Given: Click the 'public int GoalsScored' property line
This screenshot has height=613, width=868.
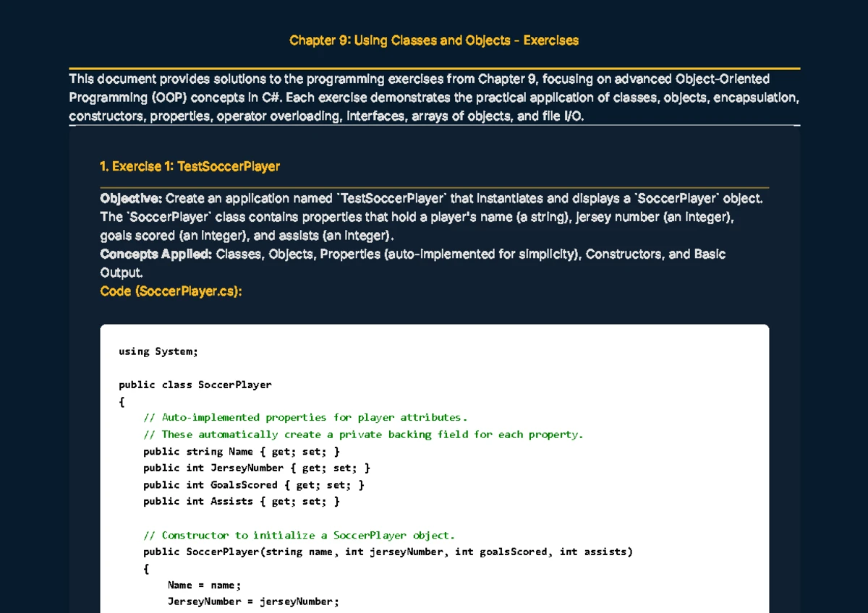Looking at the screenshot, I should (253, 485).
